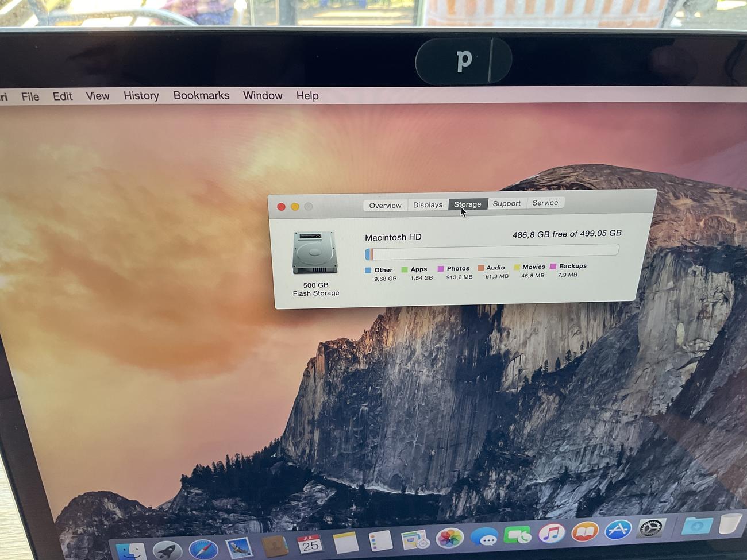Select the Service tab
747x560 pixels.
[x=545, y=203]
